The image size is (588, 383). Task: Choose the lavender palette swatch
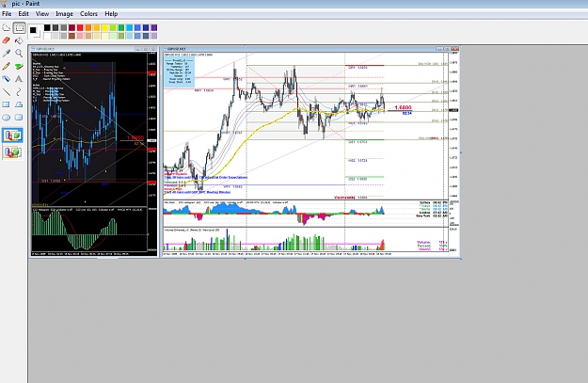(x=154, y=36)
